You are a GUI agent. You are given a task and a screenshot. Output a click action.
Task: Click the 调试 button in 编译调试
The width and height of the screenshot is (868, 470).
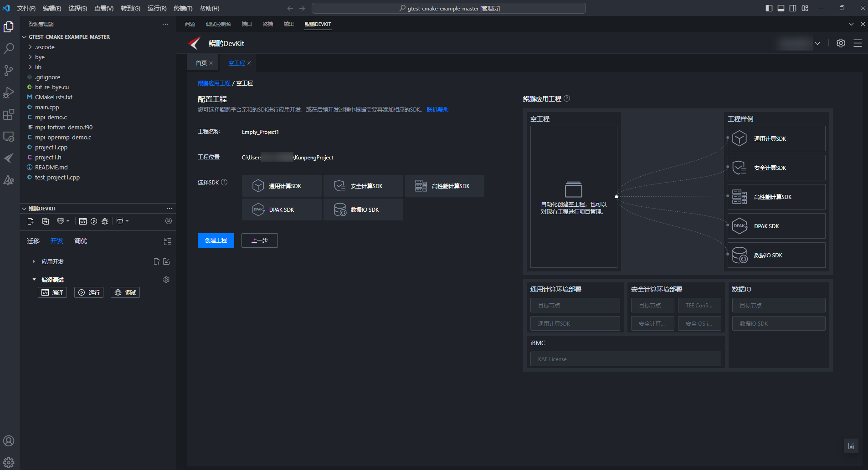tap(125, 292)
